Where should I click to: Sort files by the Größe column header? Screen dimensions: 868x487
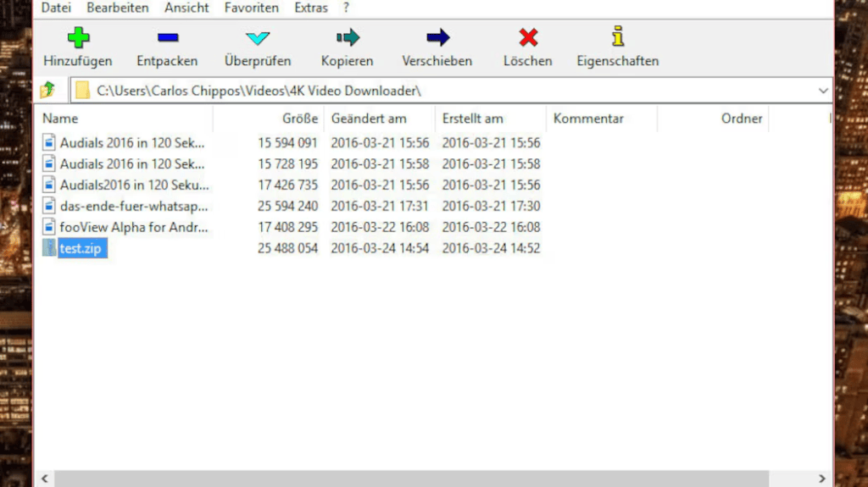click(300, 119)
